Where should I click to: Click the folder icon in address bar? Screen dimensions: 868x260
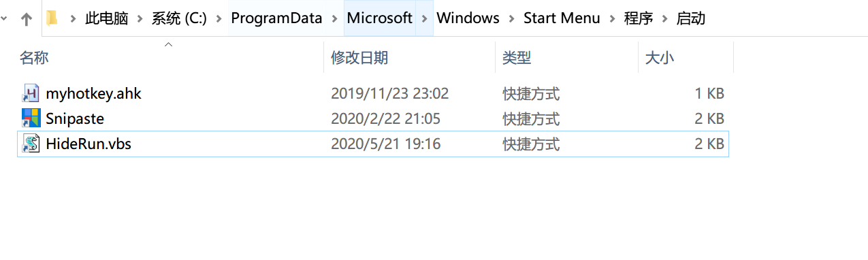pyautogui.click(x=52, y=18)
